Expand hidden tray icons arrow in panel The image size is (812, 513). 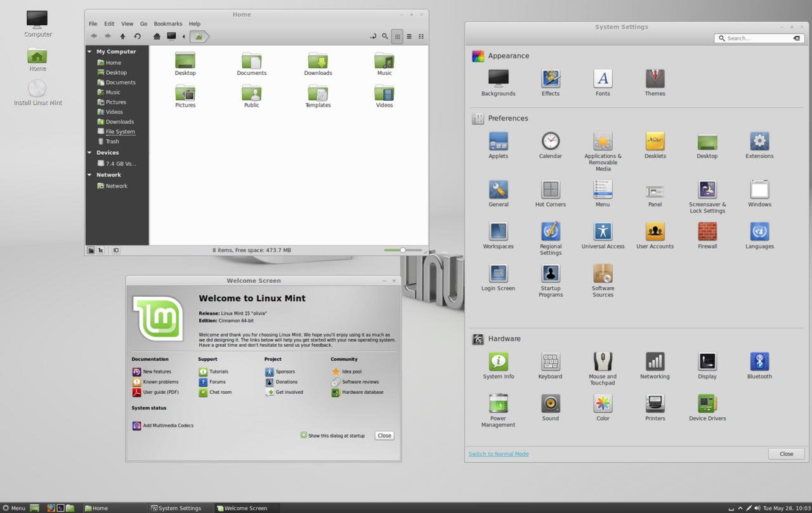coord(740,508)
